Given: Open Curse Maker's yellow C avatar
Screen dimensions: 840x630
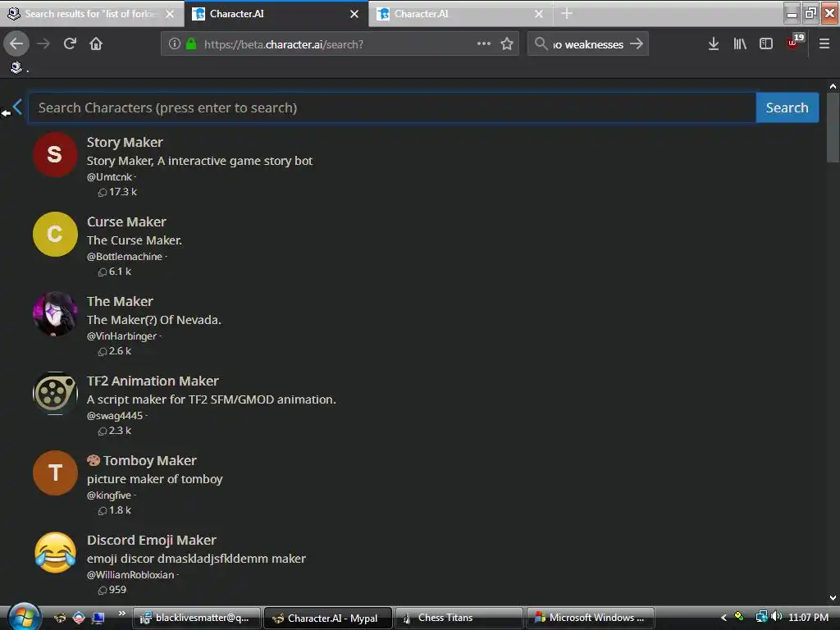Looking at the screenshot, I should (x=55, y=234).
